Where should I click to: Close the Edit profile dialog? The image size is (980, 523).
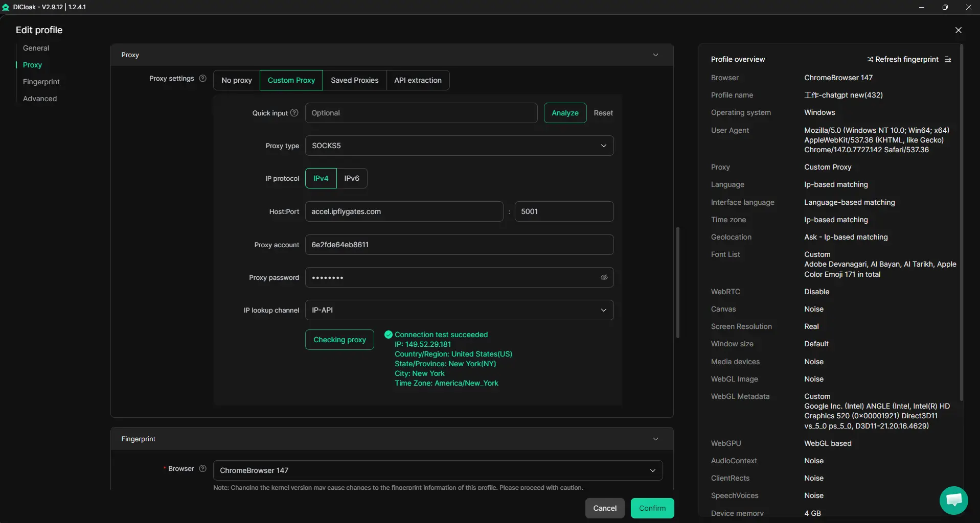click(x=959, y=30)
